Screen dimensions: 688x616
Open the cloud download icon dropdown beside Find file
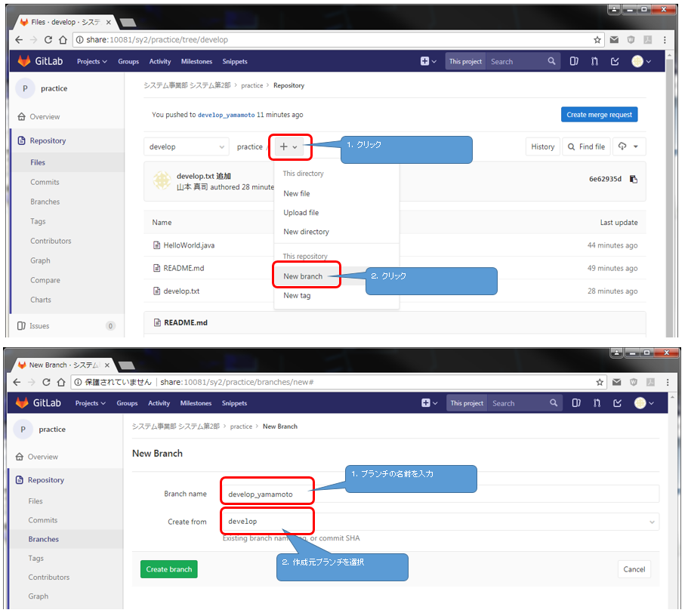click(x=628, y=147)
